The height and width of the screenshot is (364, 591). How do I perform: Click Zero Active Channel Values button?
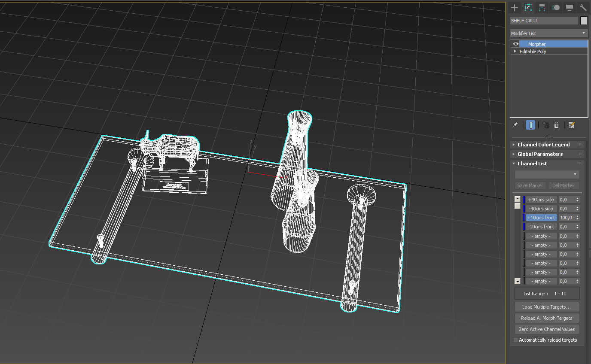coord(547,329)
